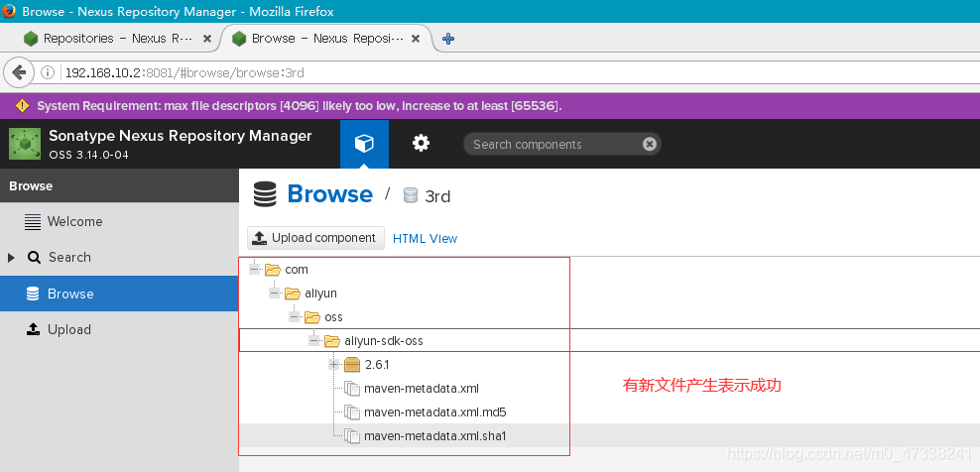Viewport: 980px width, 472px height.
Task: Close the Browse Nexus tab
Action: click(x=415, y=39)
